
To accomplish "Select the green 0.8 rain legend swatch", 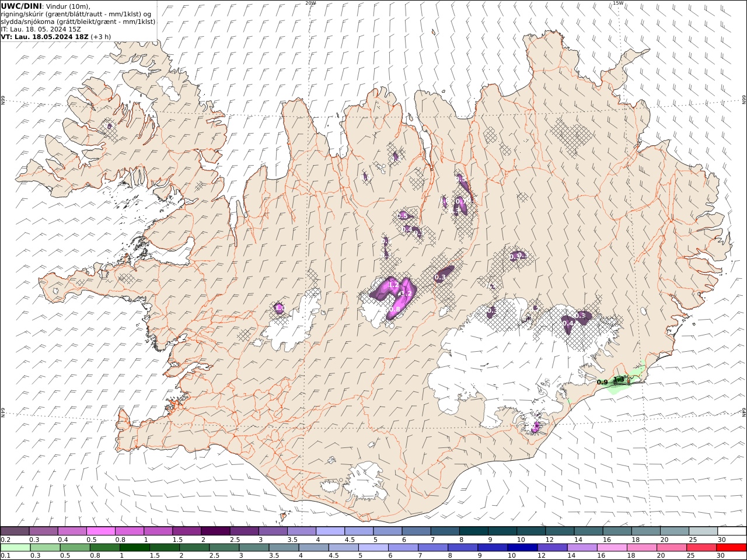I will 105,547.
